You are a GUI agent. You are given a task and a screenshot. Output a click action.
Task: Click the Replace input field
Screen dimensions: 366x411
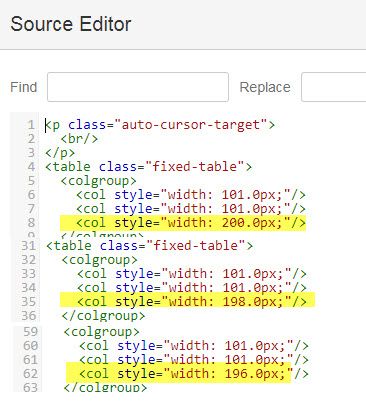pyautogui.click(x=334, y=87)
